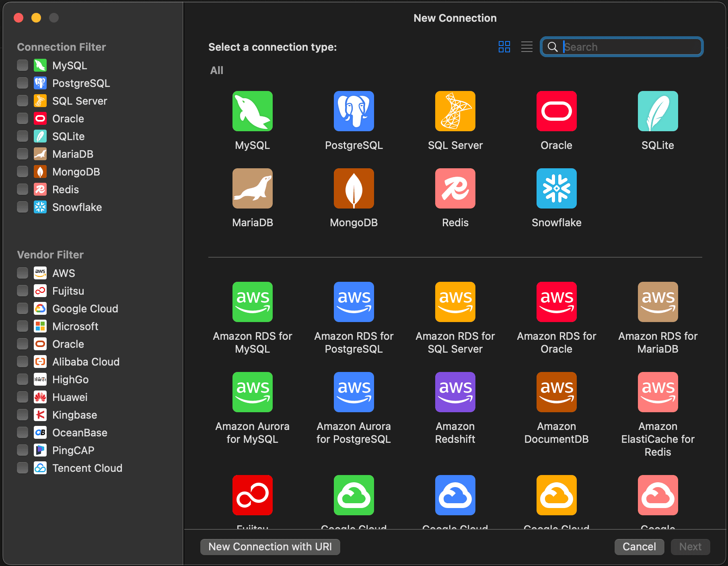
Task: Select the MariaDB seal icon
Action: (x=253, y=188)
